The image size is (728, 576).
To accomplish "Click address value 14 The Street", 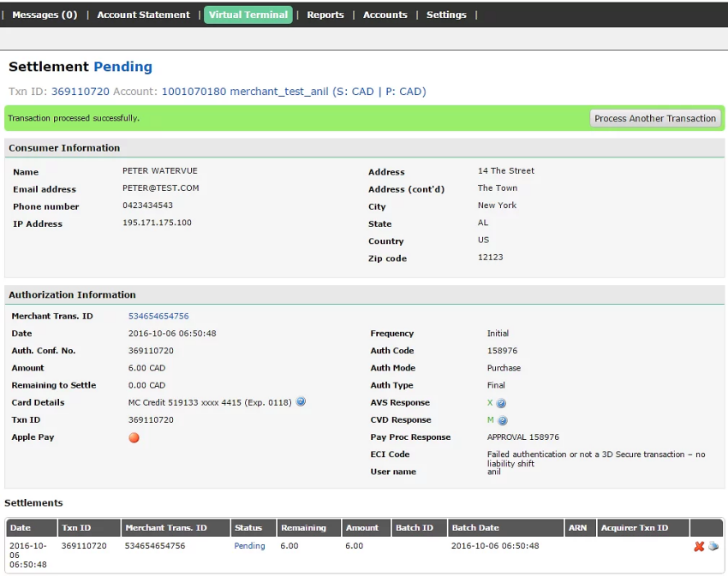I will 506,171.
